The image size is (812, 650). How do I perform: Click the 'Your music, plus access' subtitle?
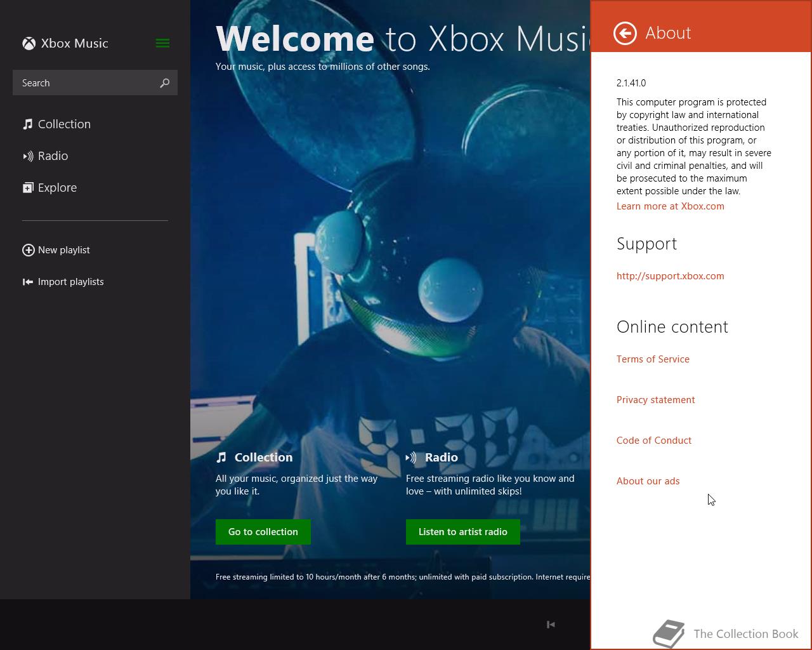[323, 67]
